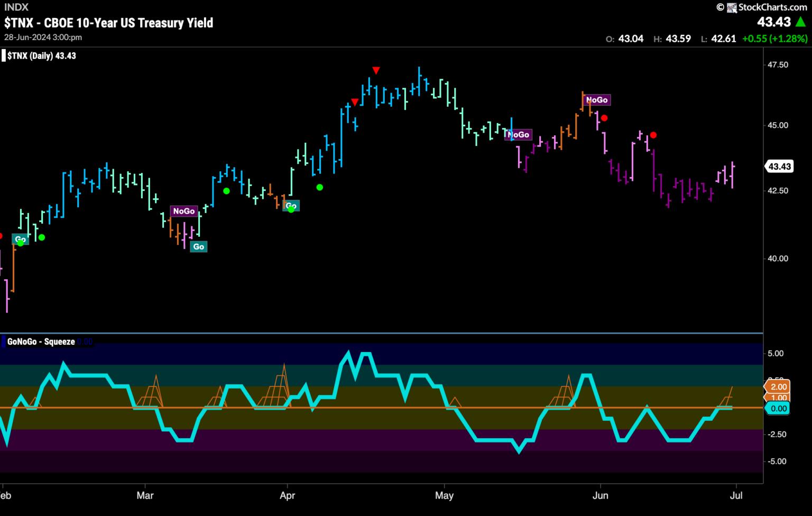The height and width of the screenshot is (516, 812).
Task: Click the green up-arrow beside 43.43 price
Action: tap(801, 22)
